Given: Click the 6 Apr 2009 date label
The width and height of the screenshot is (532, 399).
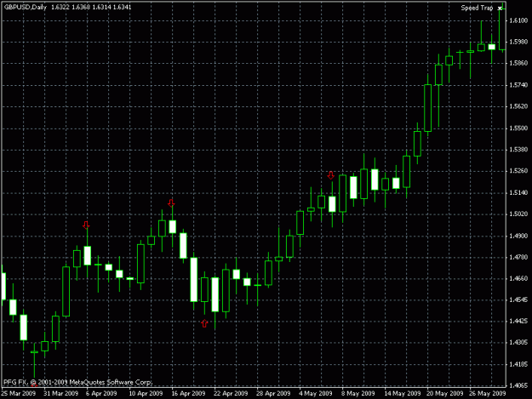Looking at the screenshot, I should (101, 393).
